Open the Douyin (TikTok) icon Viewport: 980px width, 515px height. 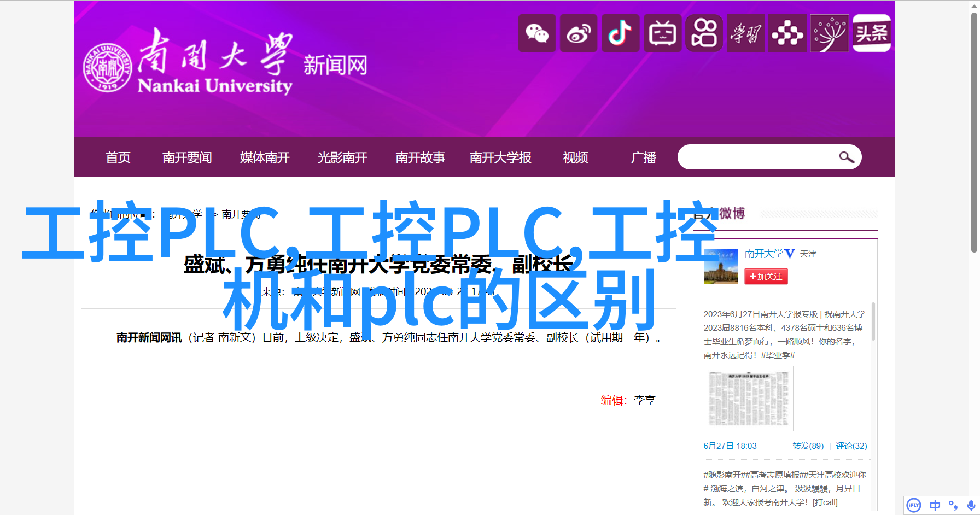620,33
